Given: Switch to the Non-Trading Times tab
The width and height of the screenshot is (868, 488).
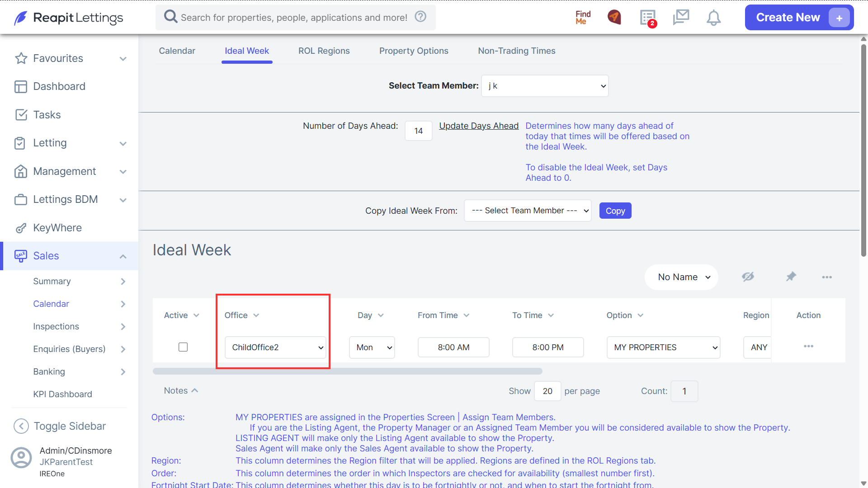Looking at the screenshot, I should (516, 51).
